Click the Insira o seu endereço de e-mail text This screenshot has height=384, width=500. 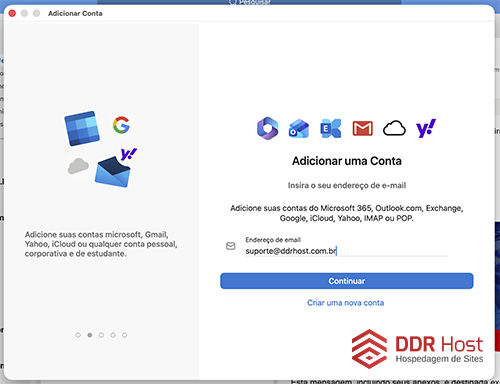[x=347, y=185]
